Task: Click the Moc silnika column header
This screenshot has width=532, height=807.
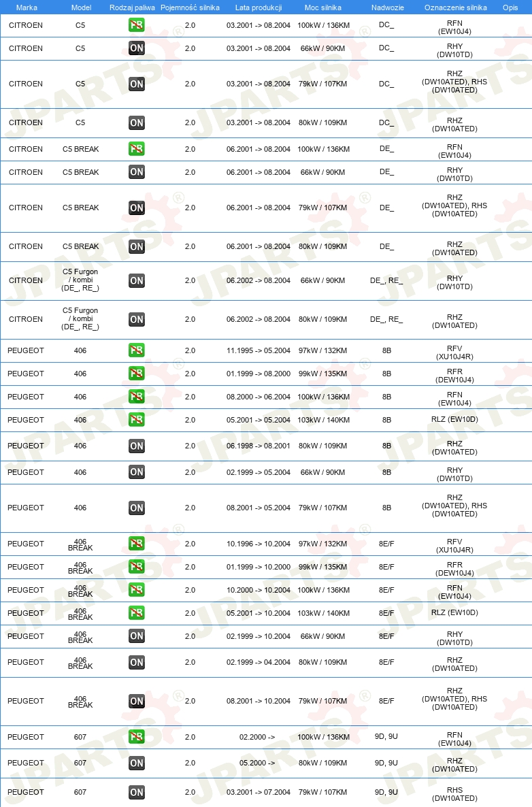Action: point(322,7)
